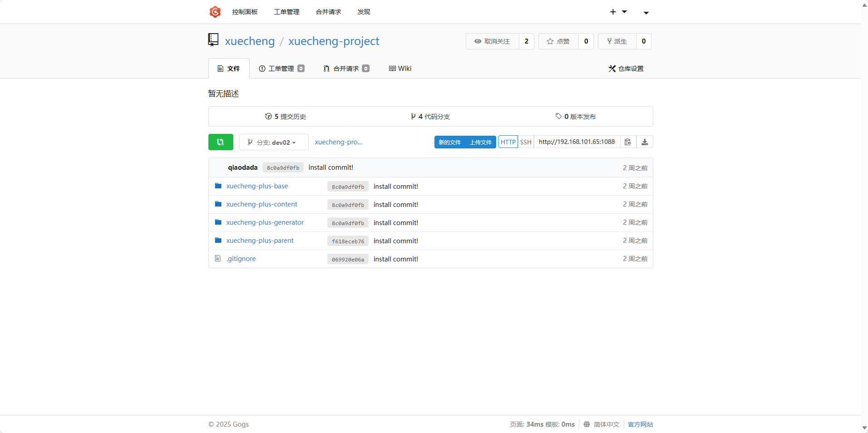868x433 pixels.
Task: Open 官方网站 link in footer
Action: 640,424
